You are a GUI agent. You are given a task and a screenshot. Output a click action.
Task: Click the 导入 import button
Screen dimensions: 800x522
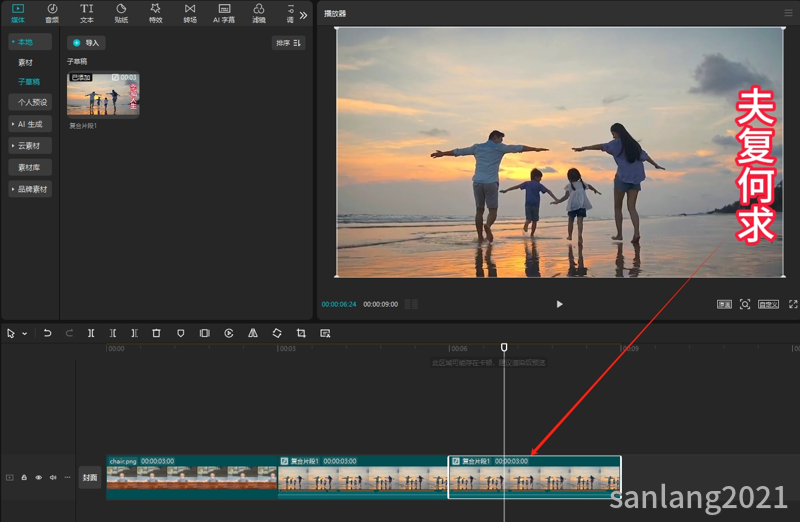point(86,43)
